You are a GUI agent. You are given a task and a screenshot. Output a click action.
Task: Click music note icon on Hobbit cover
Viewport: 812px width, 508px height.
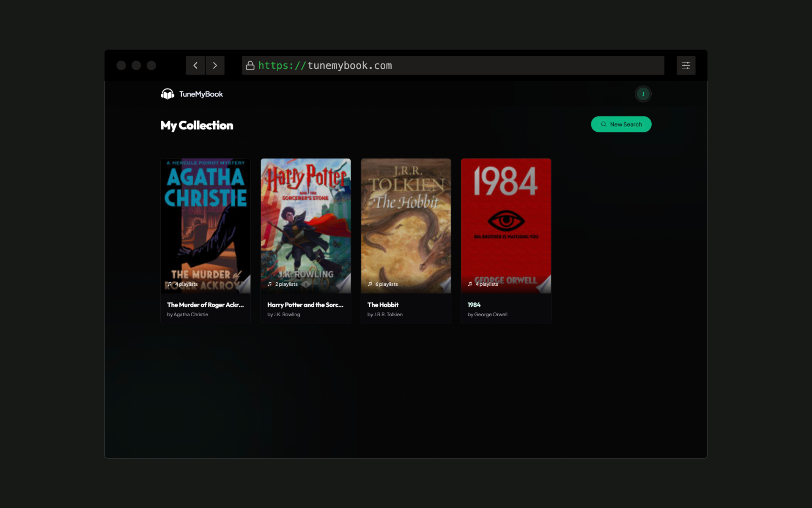[370, 284]
